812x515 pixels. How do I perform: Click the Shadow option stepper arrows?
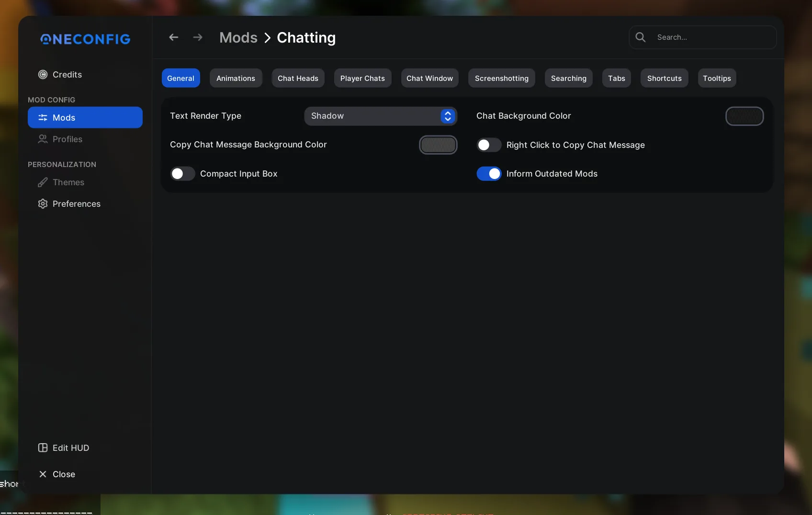(447, 116)
